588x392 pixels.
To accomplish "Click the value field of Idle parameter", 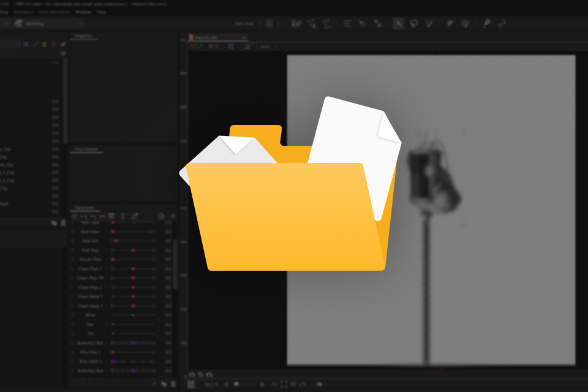I will [166, 325].
